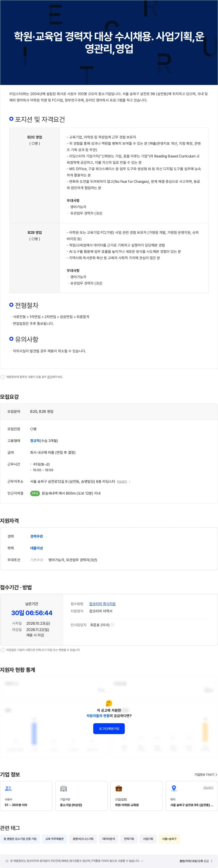Click the deadline date 2026.11.22(일)
This screenshot has width=218, height=868.
38,629
